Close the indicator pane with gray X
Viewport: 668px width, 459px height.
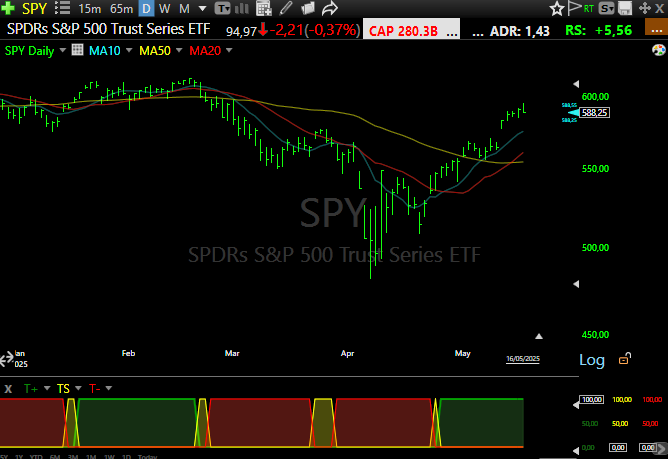coord(8,389)
